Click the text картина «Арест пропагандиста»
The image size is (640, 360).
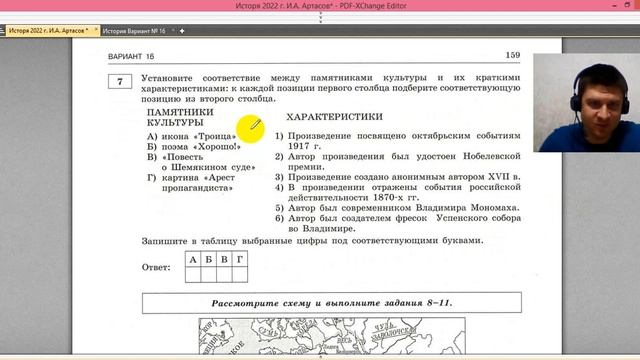198,183
